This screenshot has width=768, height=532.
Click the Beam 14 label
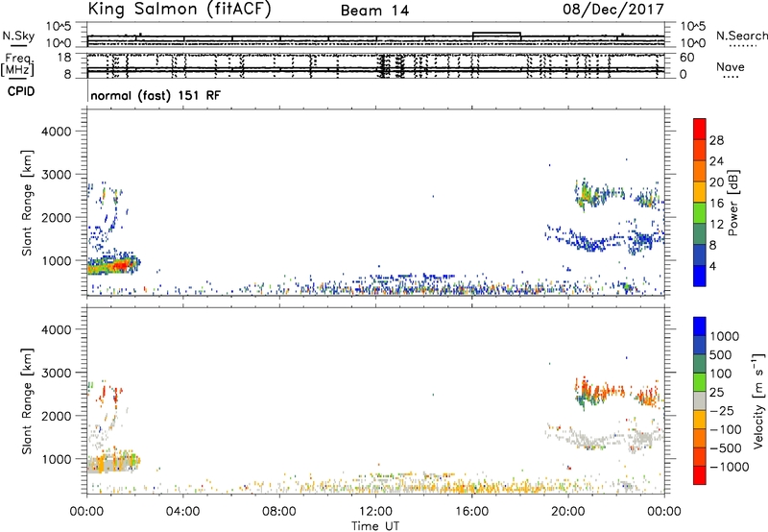click(x=374, y=11)
